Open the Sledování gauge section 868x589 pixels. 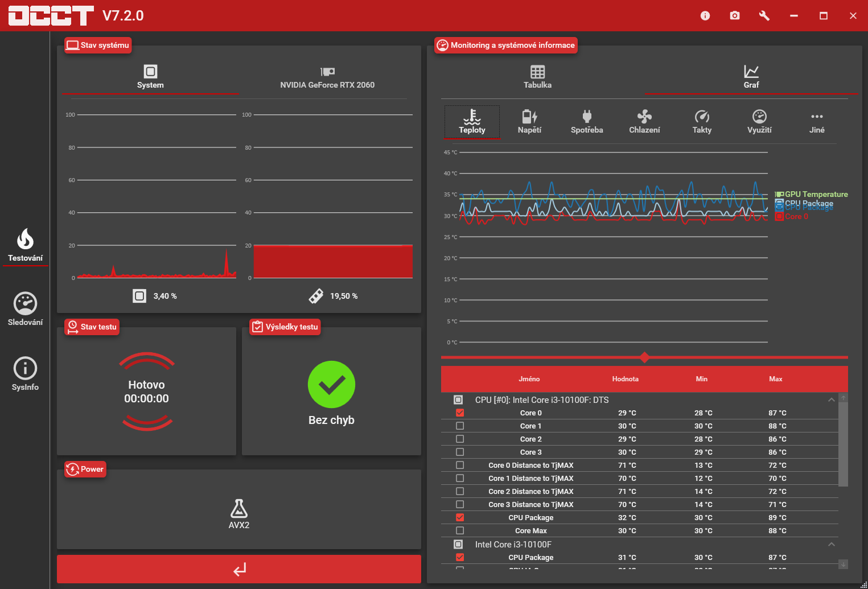tap(25, 310)
